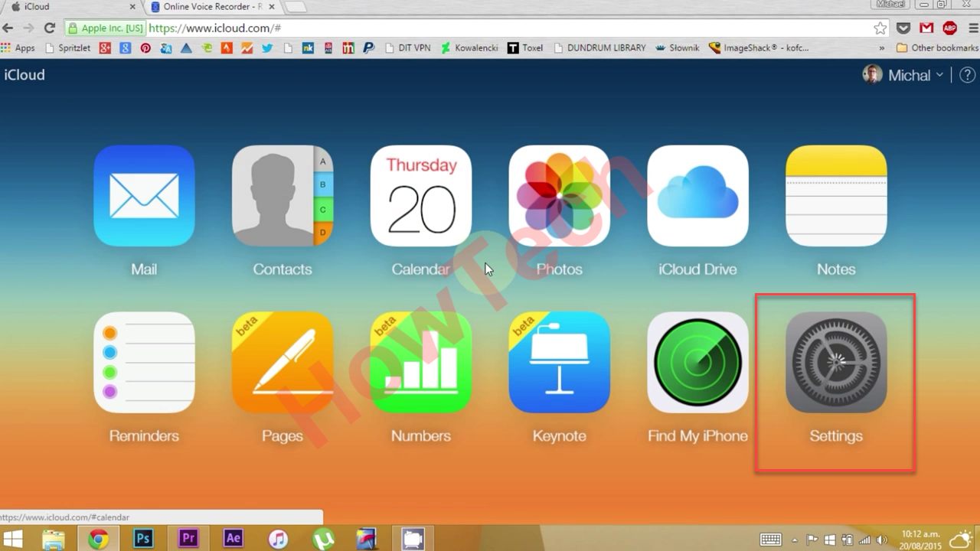Open iCloud help question mark

(x=968, y=75)
